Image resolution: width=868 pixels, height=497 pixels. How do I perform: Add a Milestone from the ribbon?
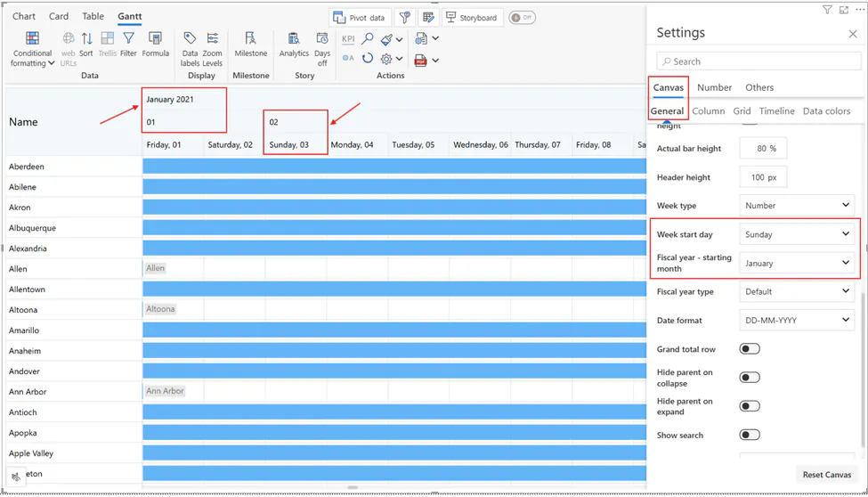click(x=250, y=40)
